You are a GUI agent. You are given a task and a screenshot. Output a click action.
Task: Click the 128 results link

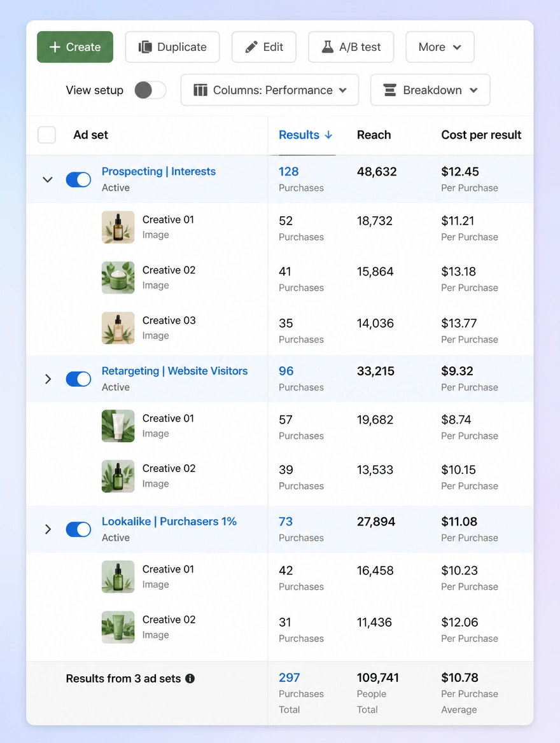(288, 172)
